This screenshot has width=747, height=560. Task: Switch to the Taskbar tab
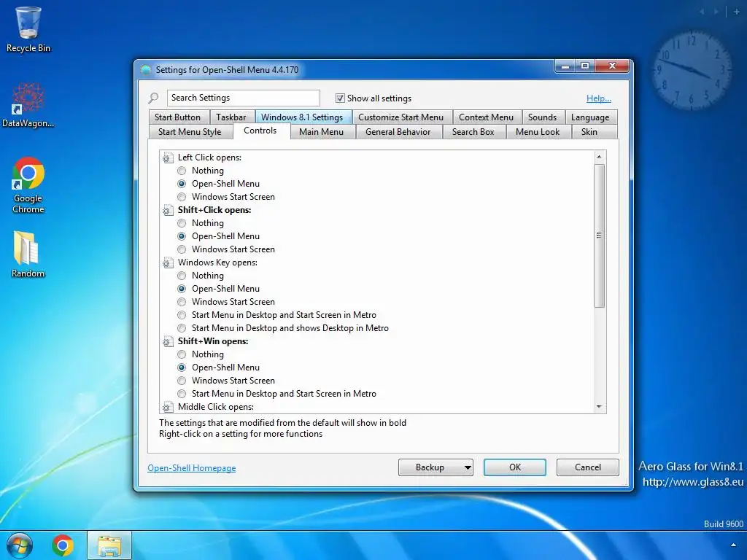click(231, 117)
